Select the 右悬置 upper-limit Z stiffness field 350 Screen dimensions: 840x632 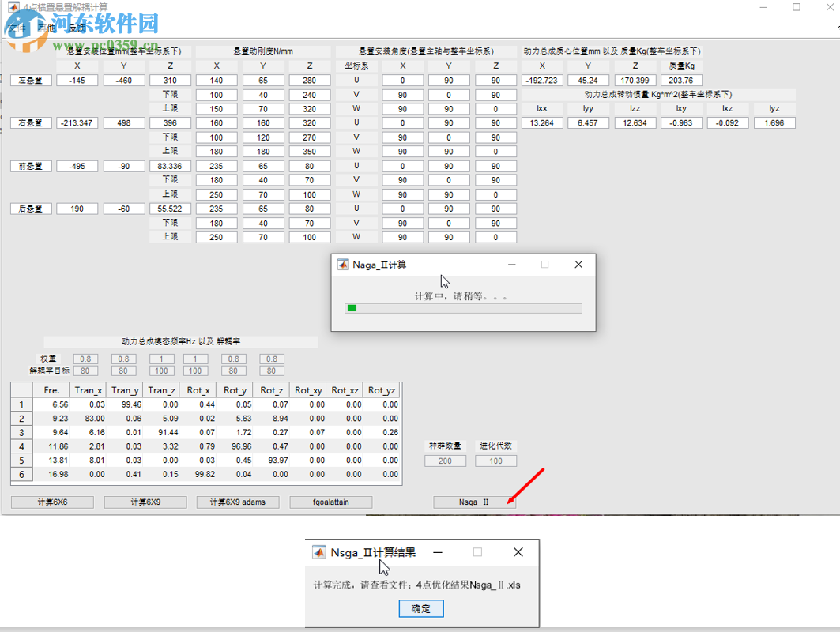pyautogui.click(x=310, y=152)
